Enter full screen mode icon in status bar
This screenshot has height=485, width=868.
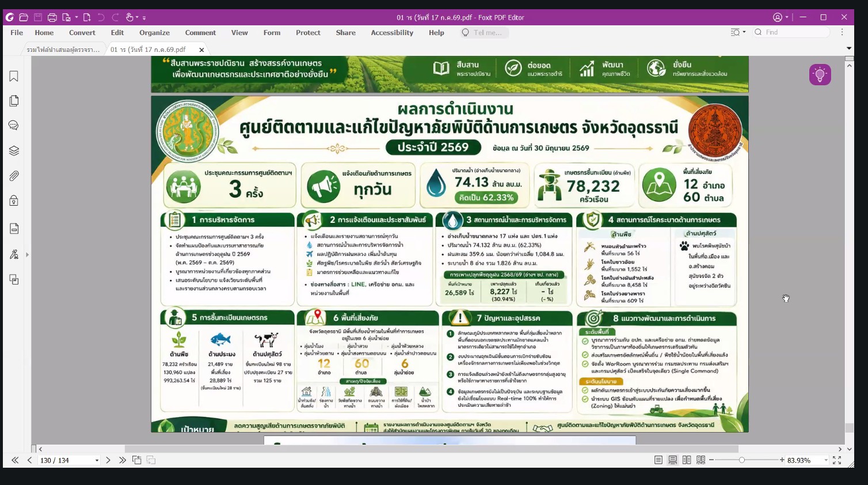[837, 460]
